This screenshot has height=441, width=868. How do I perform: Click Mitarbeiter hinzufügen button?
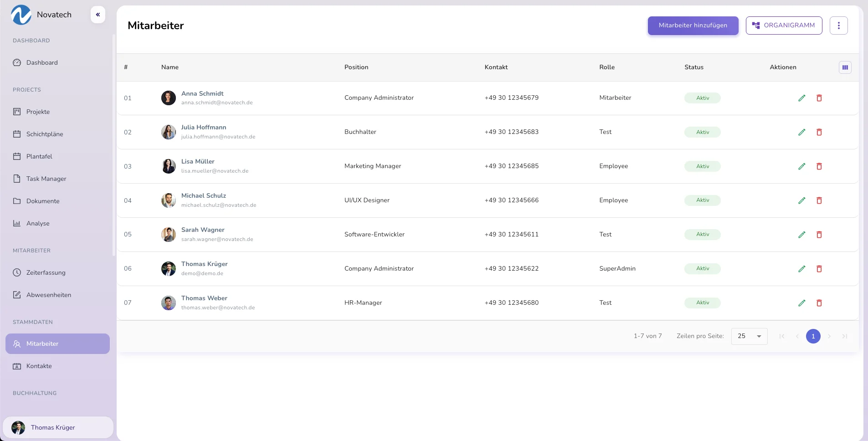pos(693,26)
